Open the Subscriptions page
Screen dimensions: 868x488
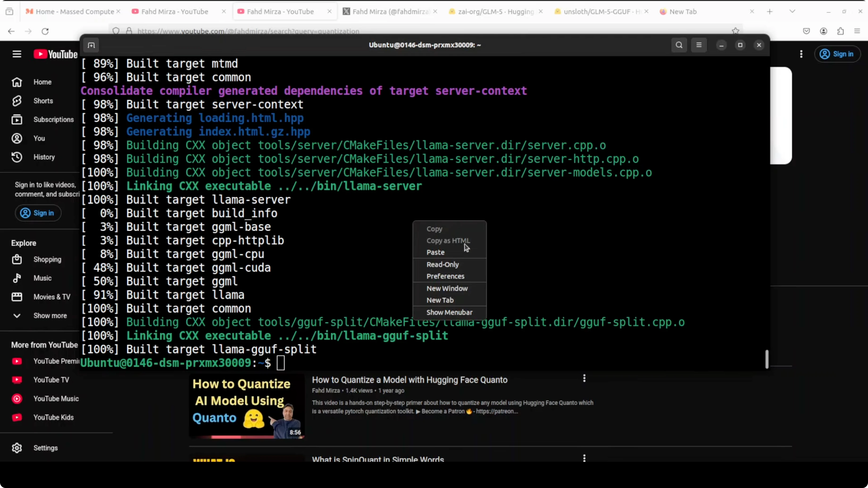click(x=53, y=120)
